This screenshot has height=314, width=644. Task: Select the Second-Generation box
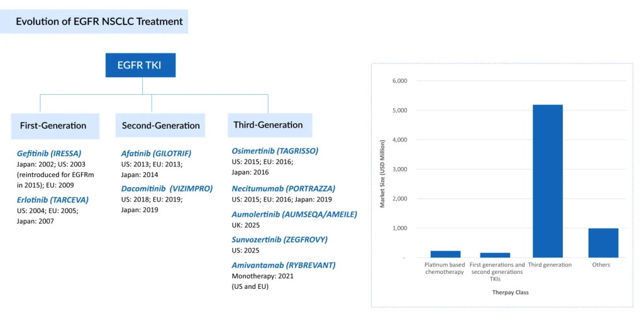160,126
